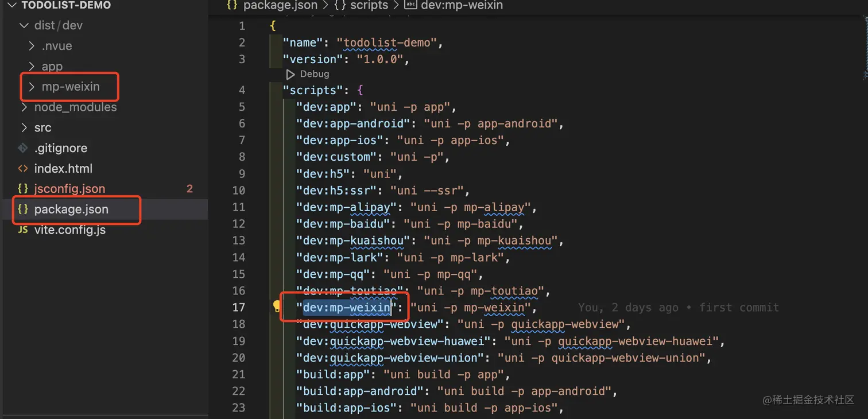868x419 pixels.
Task: Click the dist/dev folder label
Action: coord(59,26)
